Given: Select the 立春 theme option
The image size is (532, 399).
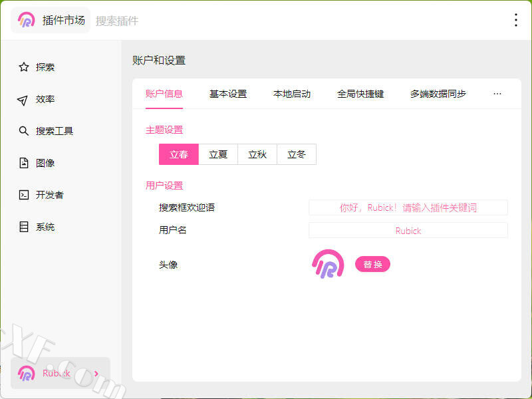Looking at the screenshot, I should [x=179, y=154].
